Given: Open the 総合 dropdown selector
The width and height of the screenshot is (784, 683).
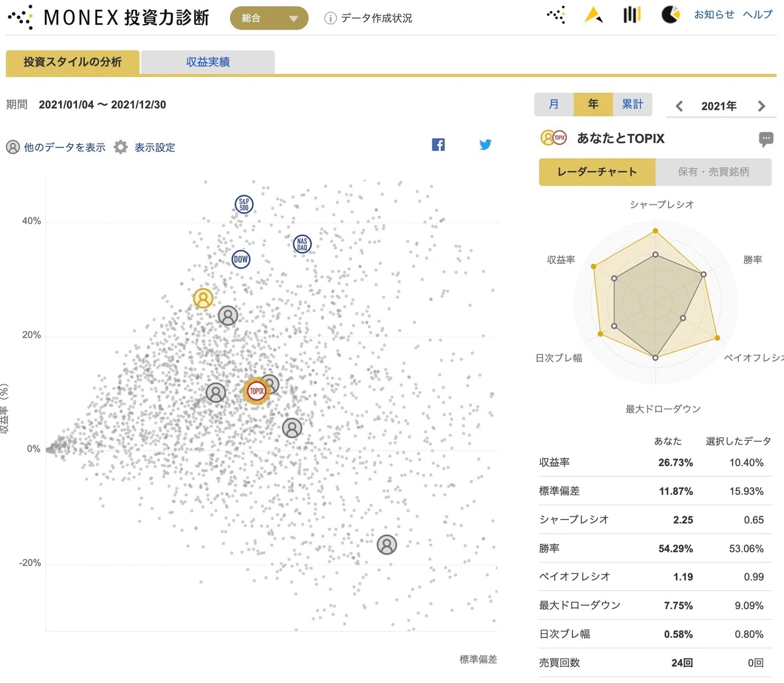Looking at the screenshot, I should click(269, 18).
